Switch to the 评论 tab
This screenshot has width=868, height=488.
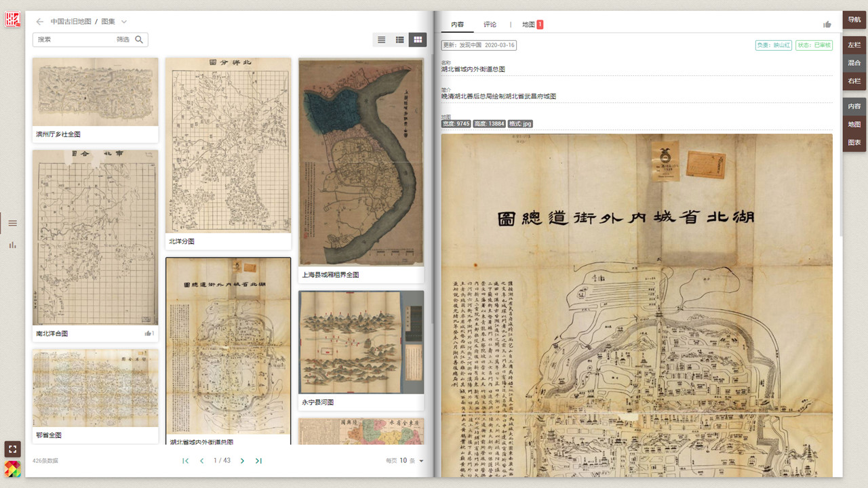pos(490,24)
